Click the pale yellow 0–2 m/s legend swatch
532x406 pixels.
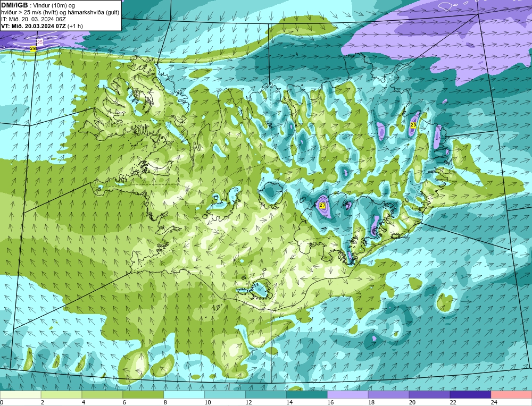[x=20, y=395]
